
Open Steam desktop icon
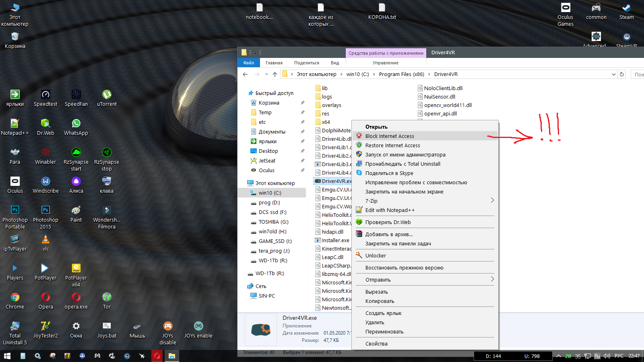click(627, 12)
